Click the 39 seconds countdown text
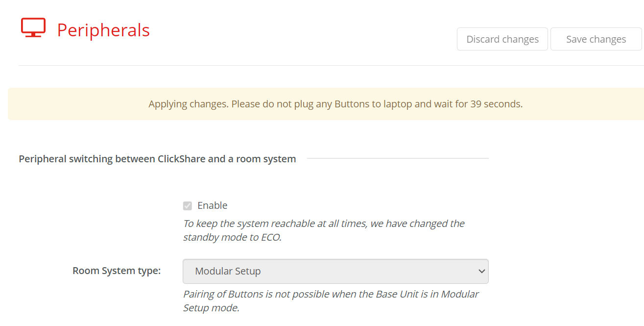The height and width of the screenshot is (326, 644). tap(495, 104)
